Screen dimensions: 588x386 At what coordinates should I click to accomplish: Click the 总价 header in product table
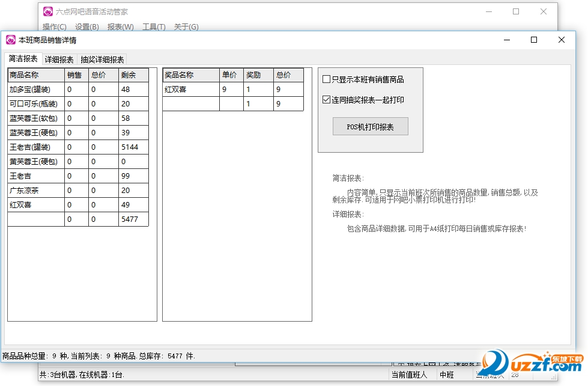(103, 75)
